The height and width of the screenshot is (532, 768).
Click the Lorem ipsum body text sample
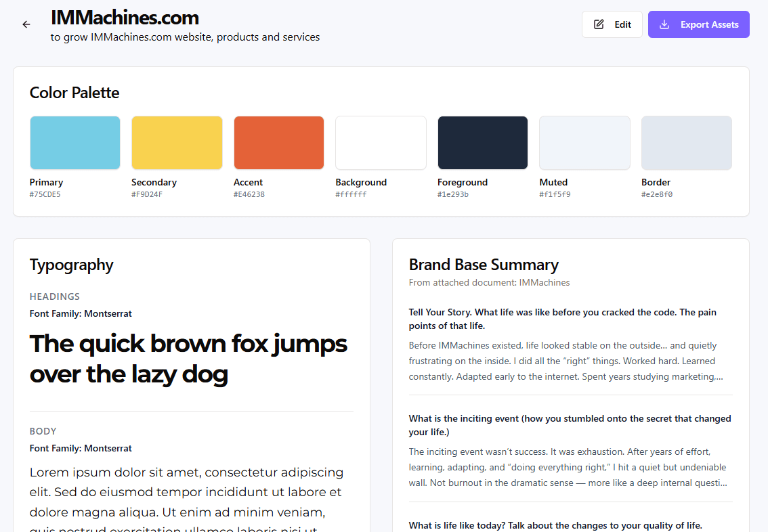(x=186, y=491)
